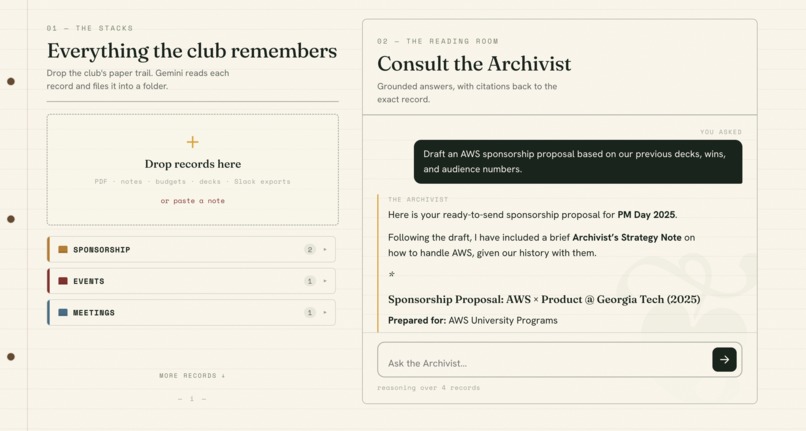Expand the Events folder arrow
Viewport: 806px width, 431px height.
click(x=325, y=281)
